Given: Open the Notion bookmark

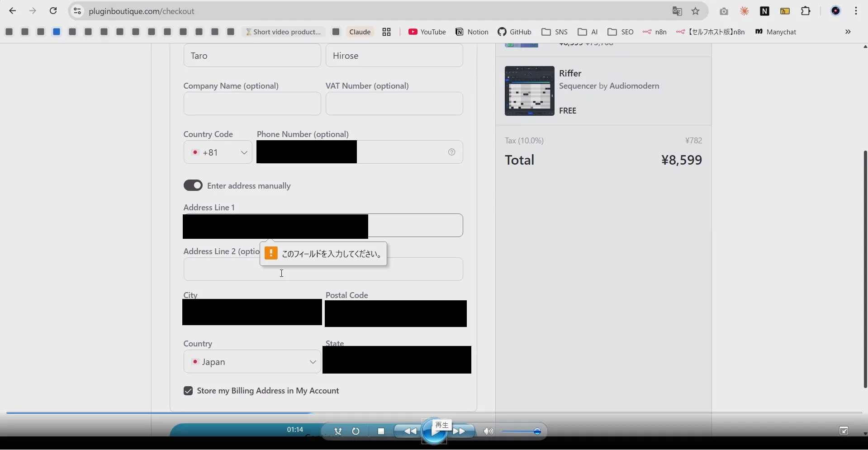Looking at the screenshot, I should click(x=471, y=32).
